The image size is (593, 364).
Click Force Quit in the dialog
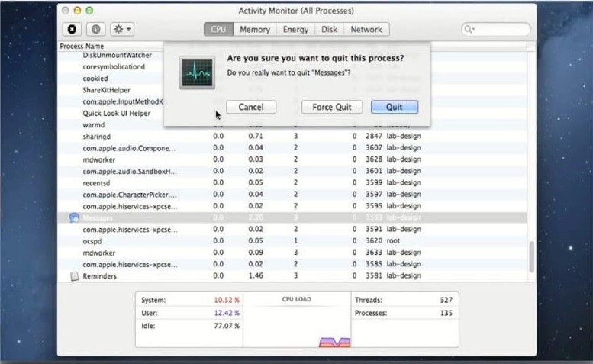(332, 107)
